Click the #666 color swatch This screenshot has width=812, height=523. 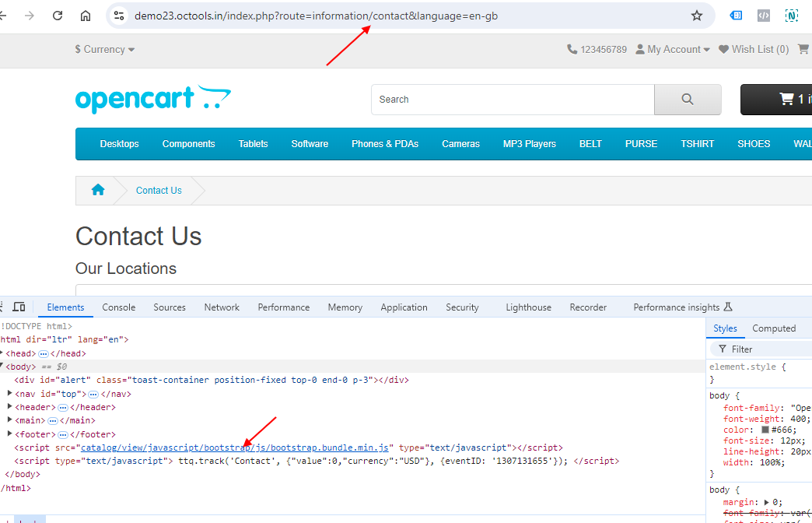pyautogui.click(x=765, y=430)
